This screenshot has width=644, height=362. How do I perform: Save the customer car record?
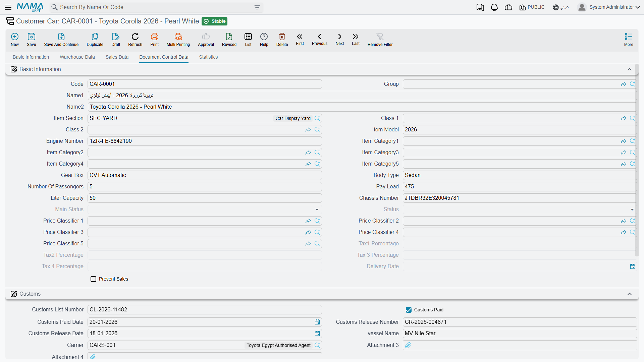pos(32,39)
